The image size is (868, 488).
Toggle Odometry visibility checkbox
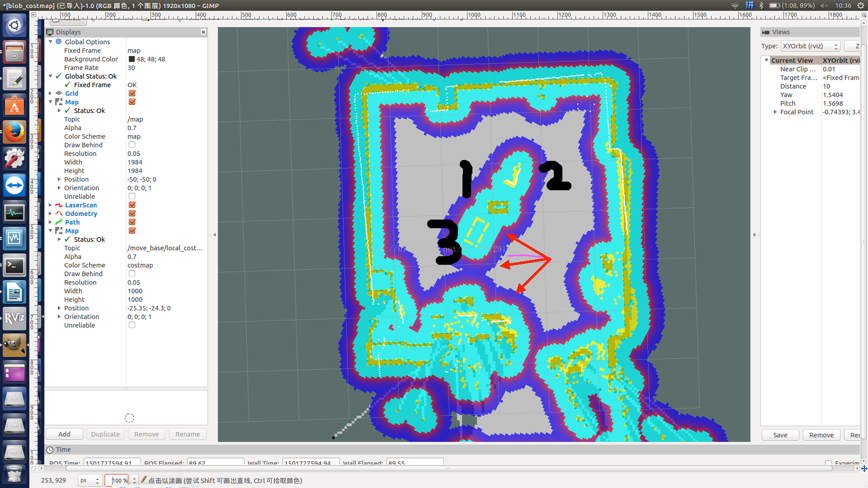[x=132, y=213]
